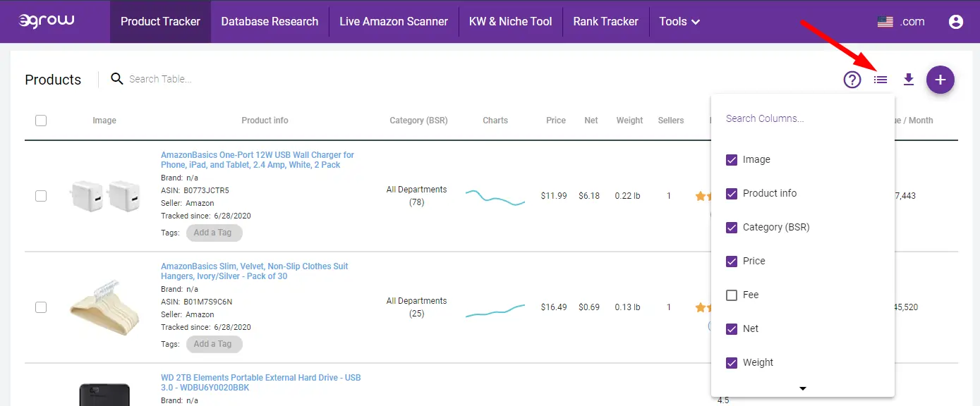Click the search magnifier beside Search Table
Image resolution: width=980 pixels, height=406 pixels.
116,78
